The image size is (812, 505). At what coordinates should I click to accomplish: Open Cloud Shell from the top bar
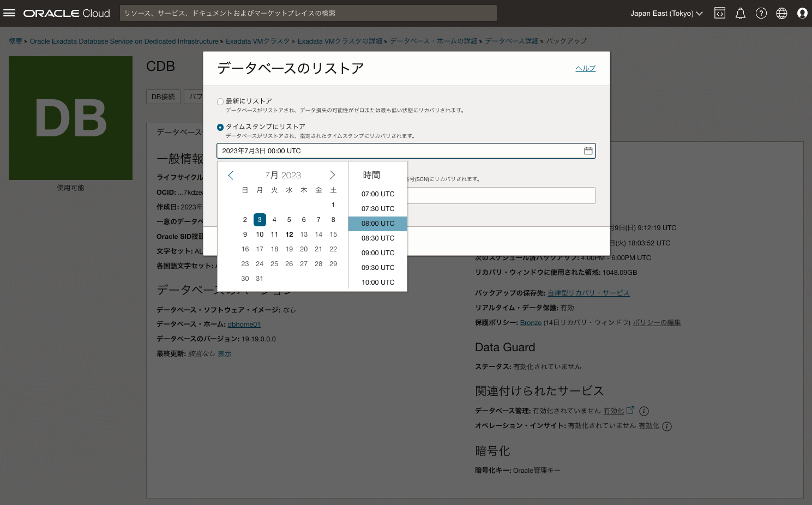(719, 13)
